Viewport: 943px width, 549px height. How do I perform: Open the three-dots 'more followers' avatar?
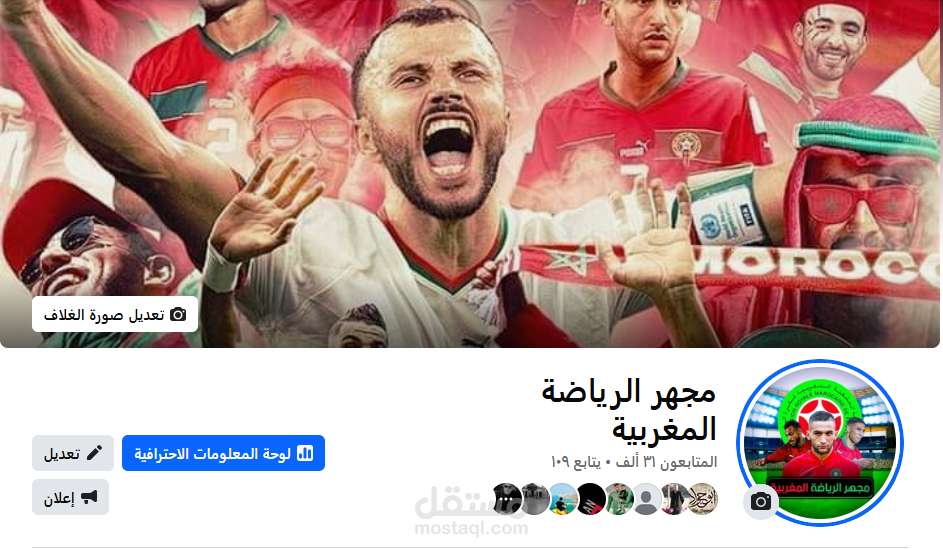point(506,499)
